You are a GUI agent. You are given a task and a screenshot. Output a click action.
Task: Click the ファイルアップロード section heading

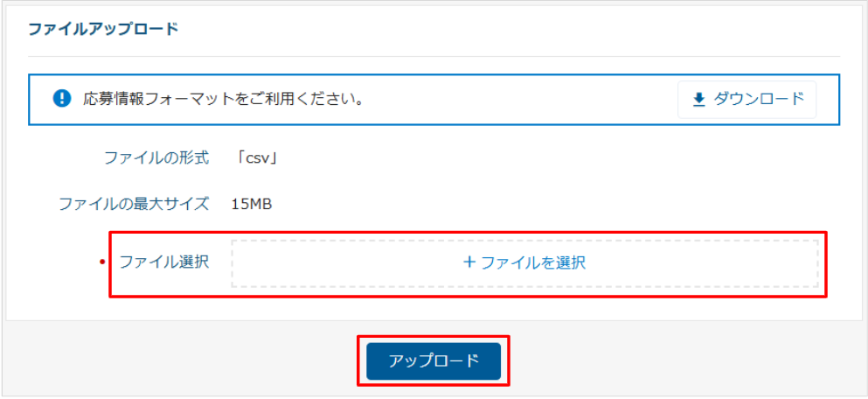point(103,29)
